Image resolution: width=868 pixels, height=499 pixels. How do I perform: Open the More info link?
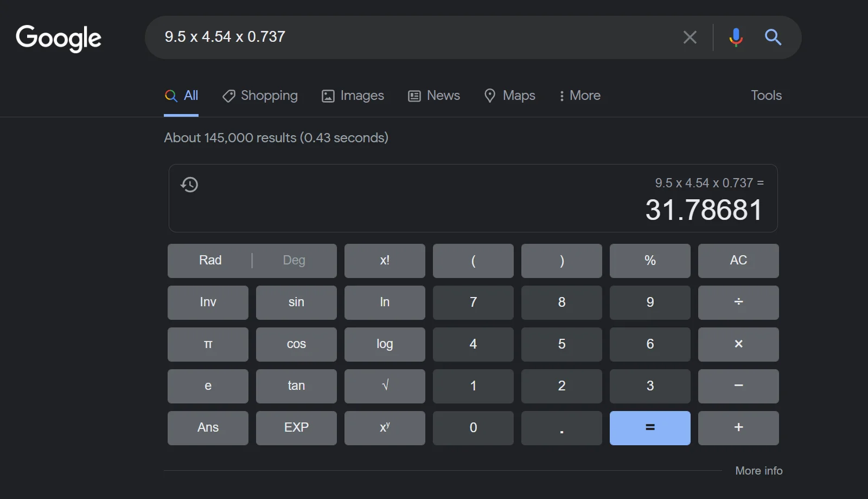tap(759, 471)
